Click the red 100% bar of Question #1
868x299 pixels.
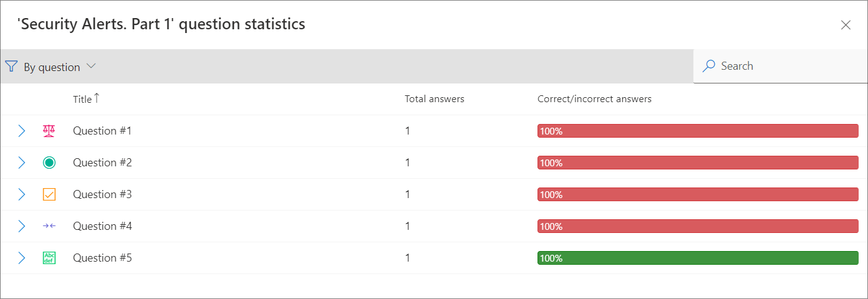click(x=698, y=131)
